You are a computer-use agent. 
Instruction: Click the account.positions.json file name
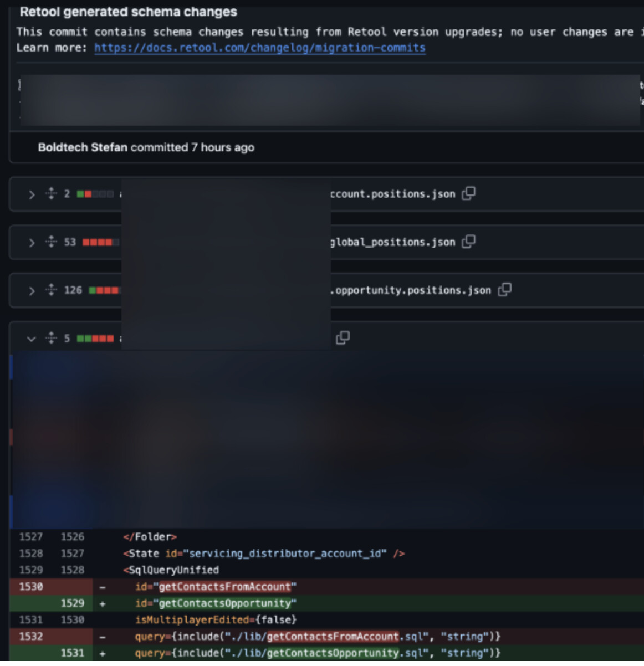tap(392, 194)
